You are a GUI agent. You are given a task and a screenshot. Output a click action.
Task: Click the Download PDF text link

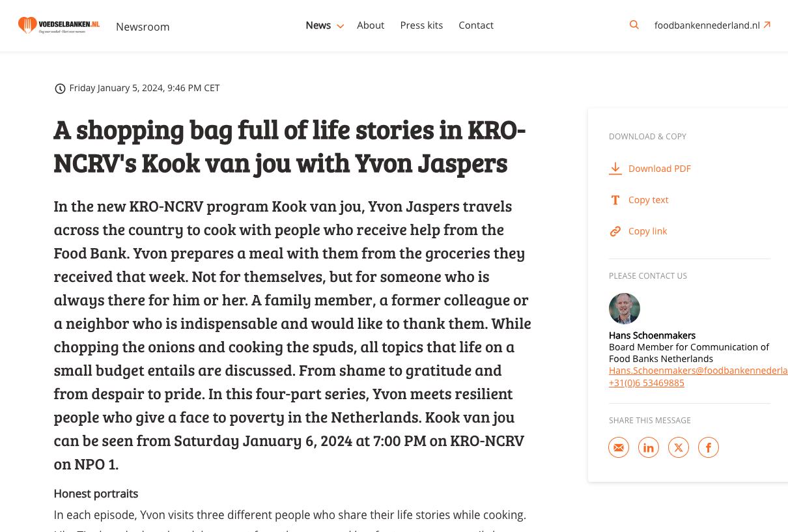(660, 169)
